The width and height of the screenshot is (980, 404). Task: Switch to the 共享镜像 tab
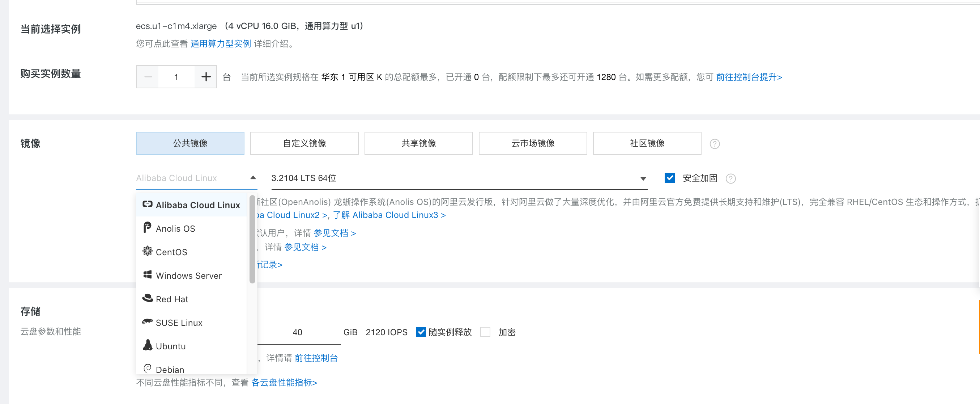point(418,143)
